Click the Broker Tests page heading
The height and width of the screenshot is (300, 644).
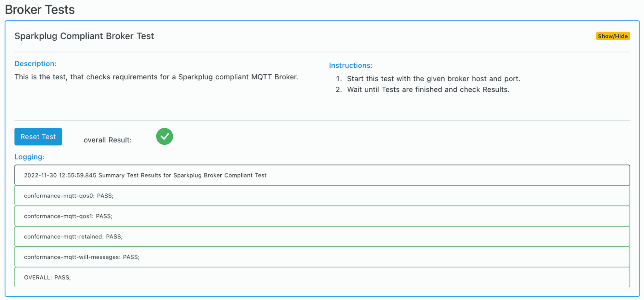point(40,10)
